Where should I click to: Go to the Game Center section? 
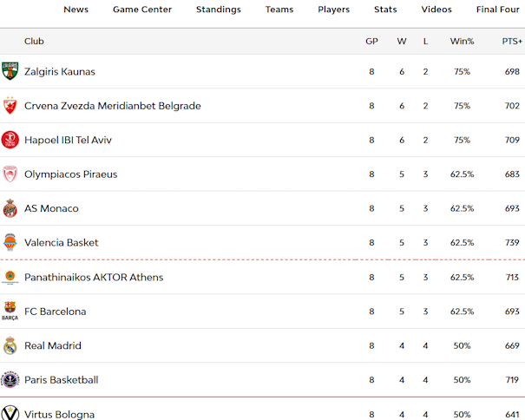[x=142, y=10]
